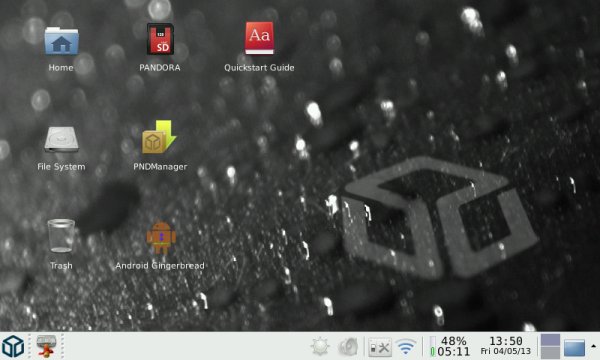Open the Pandora applications menu in the panel
The image size is (600, 360).
click(13, 346)
